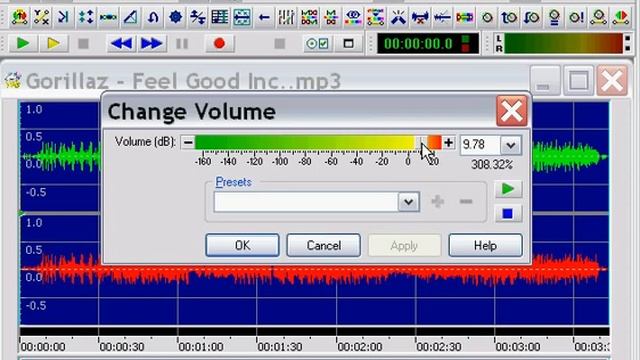Screen dimensions: 640x360
Task: Toggle the small window view button
Action: click(348, 43)
